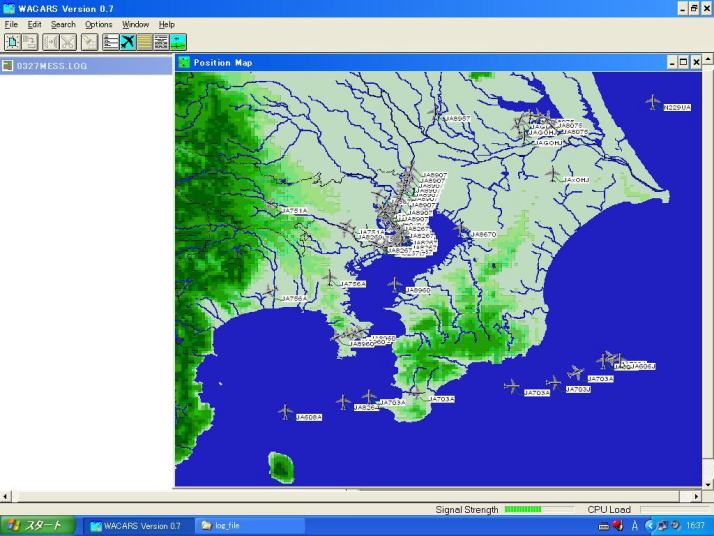Click the Position Map window icon
Screen dimensions: 714x536
184,63
